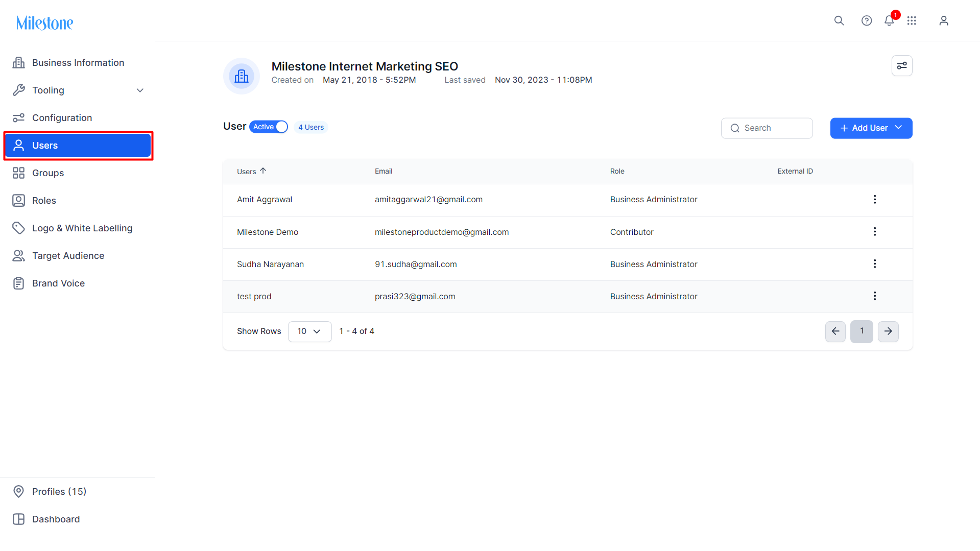This screenshot has width=980, height=551.
Task: Select Users in the sidebar
Action: coord(78,146)
